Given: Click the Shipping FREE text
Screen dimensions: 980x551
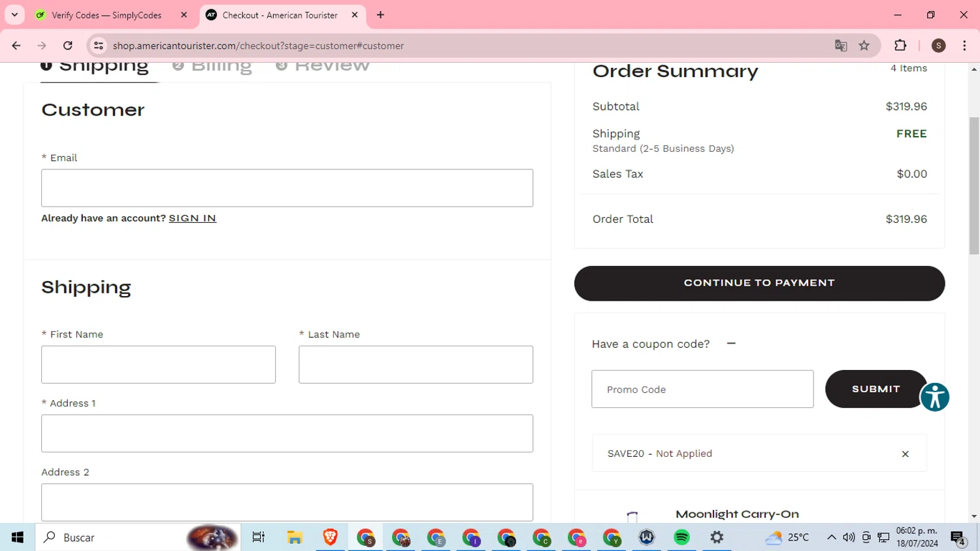Looking at the screenshot, I should pos(911,133).
